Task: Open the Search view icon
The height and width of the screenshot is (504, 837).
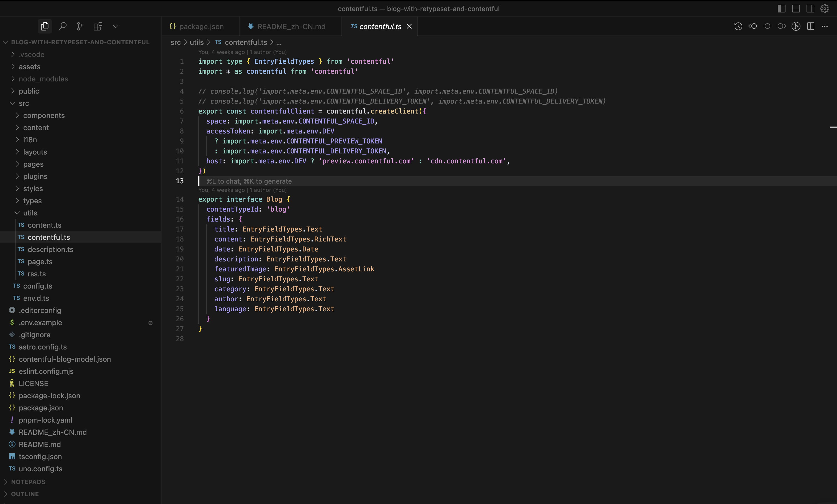Action: click(63, 27)
